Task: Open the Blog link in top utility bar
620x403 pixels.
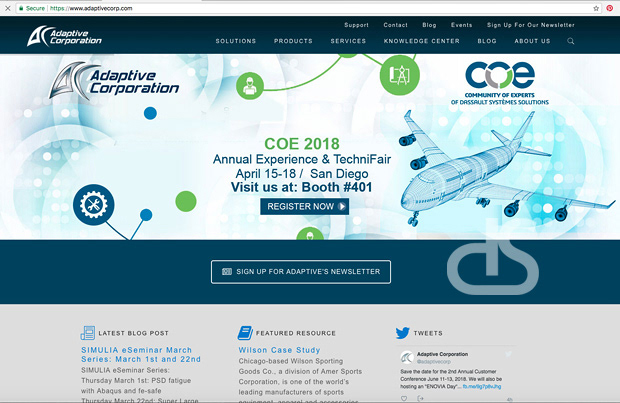Action: (429, 25)
